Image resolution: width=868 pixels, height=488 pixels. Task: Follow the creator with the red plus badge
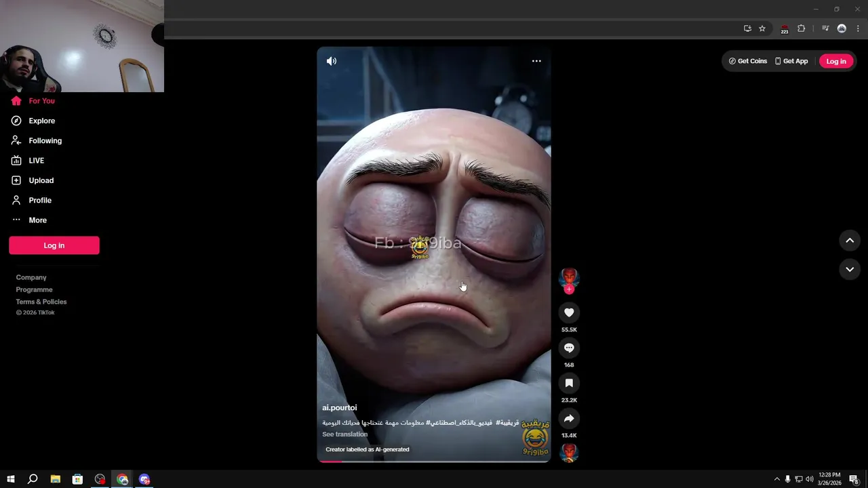pos(569,289)
